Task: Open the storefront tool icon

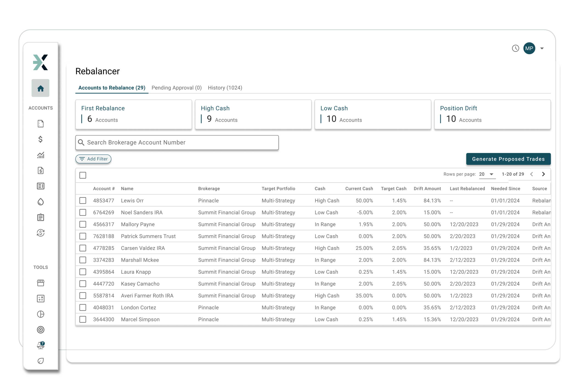Action: tap(40, 283)
